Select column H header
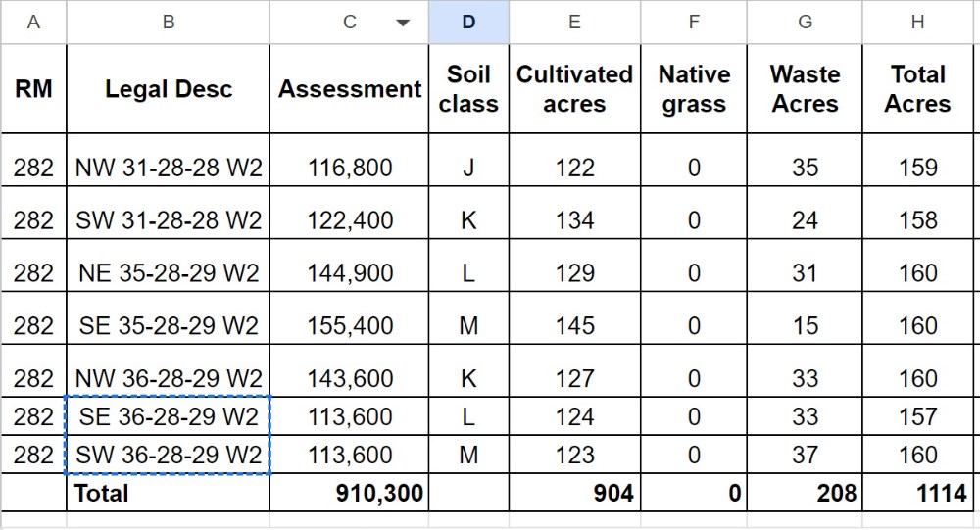Image resolution: width=980 pixels, height=530 pixels. click(x=917, y=23)
